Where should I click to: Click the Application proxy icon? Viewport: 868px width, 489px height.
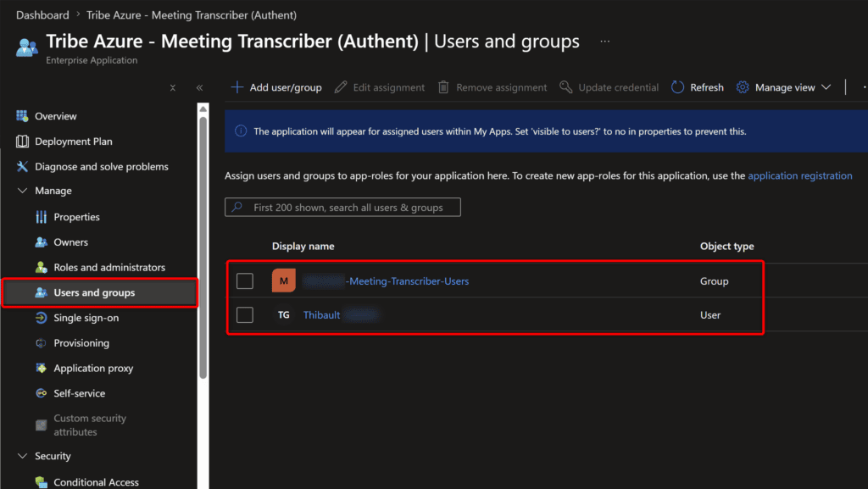[x=41, y=368]
